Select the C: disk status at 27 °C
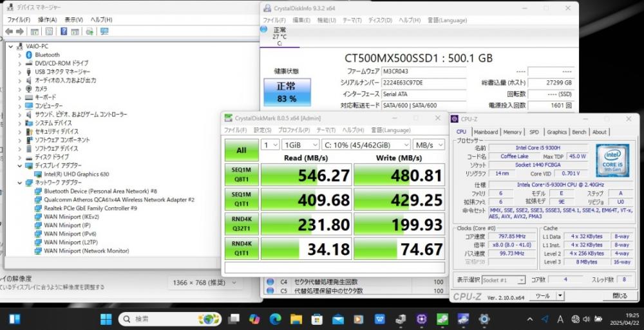Screen dimensions: 644x330 click(279, 37)
